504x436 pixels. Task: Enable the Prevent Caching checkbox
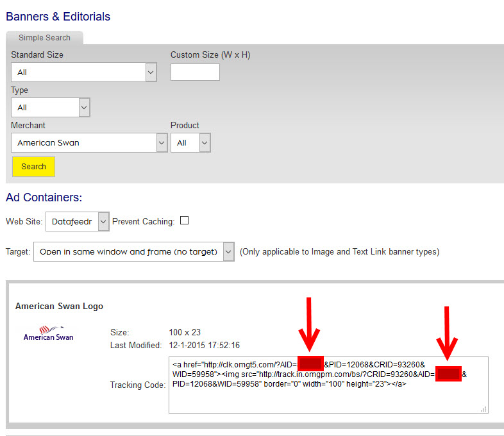coord(184,221)
